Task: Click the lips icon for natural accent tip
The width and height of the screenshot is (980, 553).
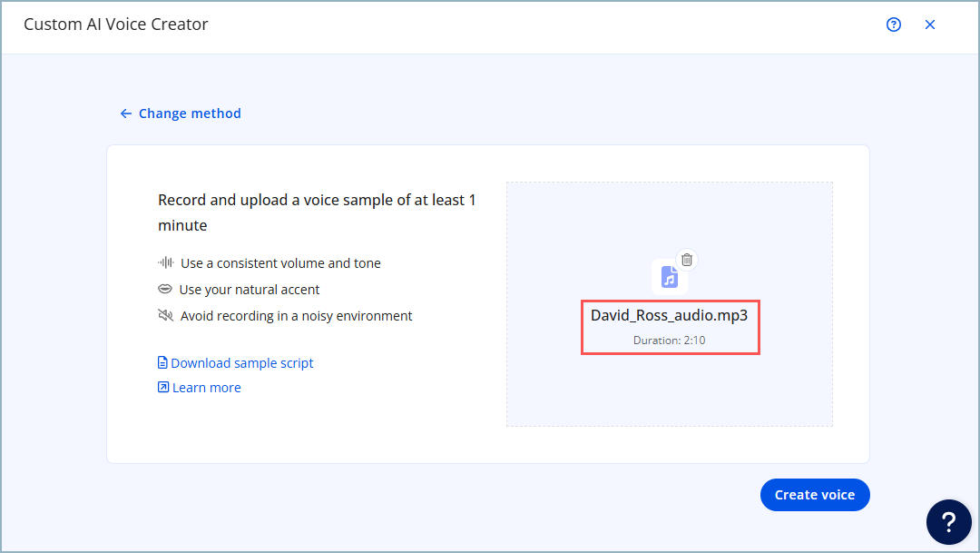Action: click(x=165, y=290)
